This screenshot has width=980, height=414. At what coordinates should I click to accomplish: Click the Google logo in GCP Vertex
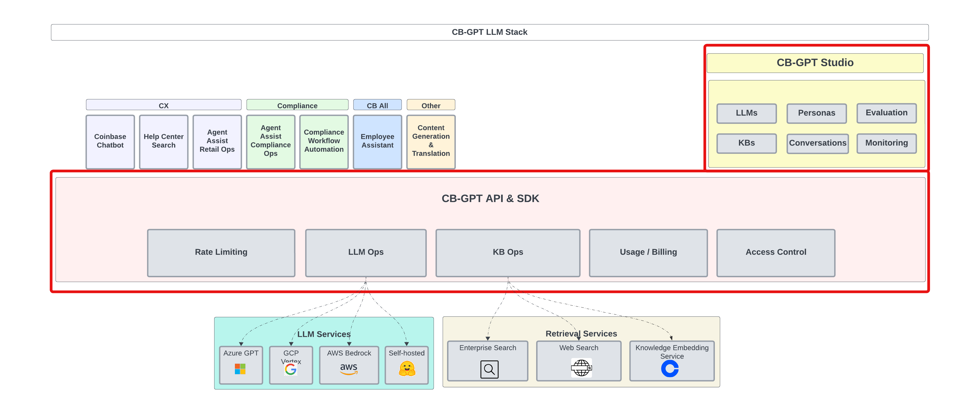[x=291, y=369]
